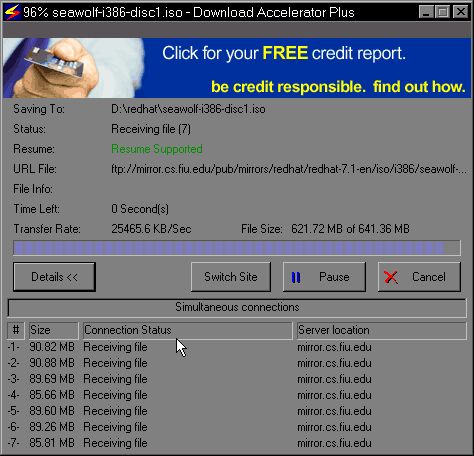The image size is (474, 456).
Task: Cancel the current download
Action: [x=419, y=277]
